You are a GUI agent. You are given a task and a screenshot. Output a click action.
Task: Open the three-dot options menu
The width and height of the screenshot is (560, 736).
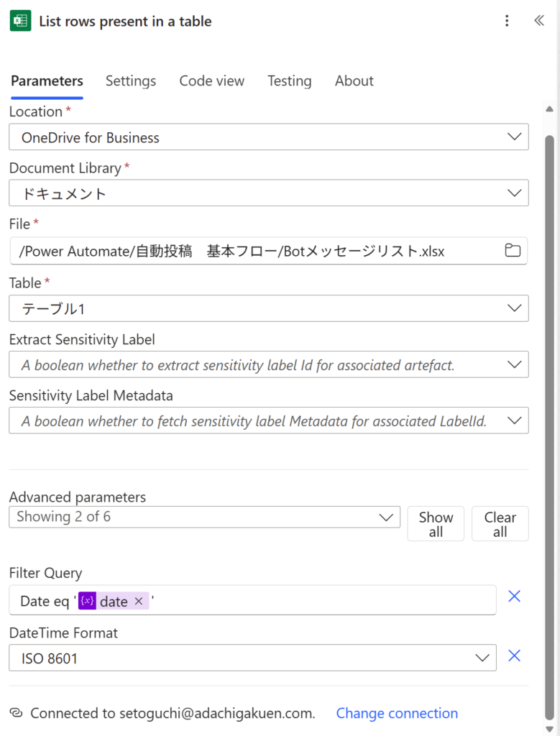point(508,21)
